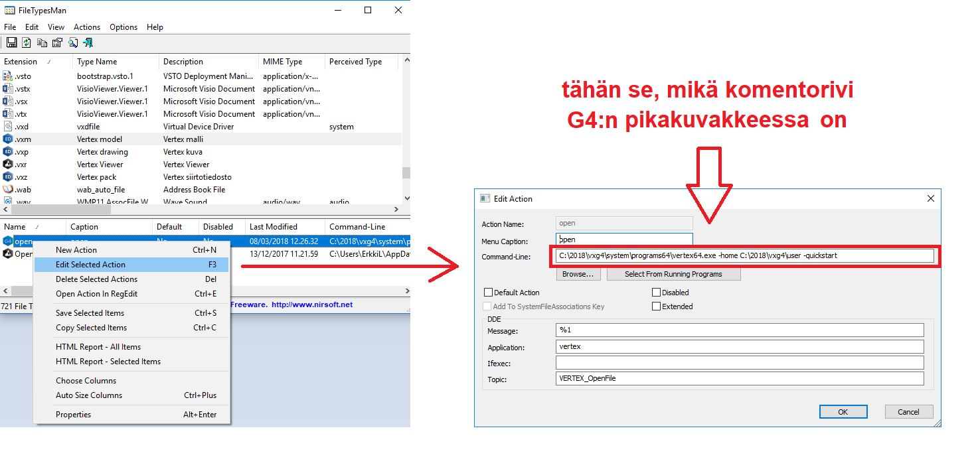Click the Find toolbar icon

pos(73,43)
